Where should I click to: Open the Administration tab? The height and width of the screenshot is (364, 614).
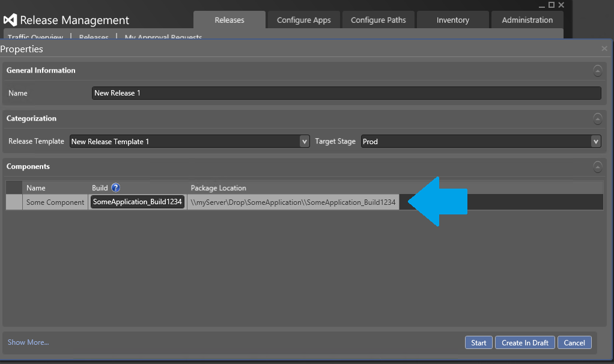click(527, 20)
